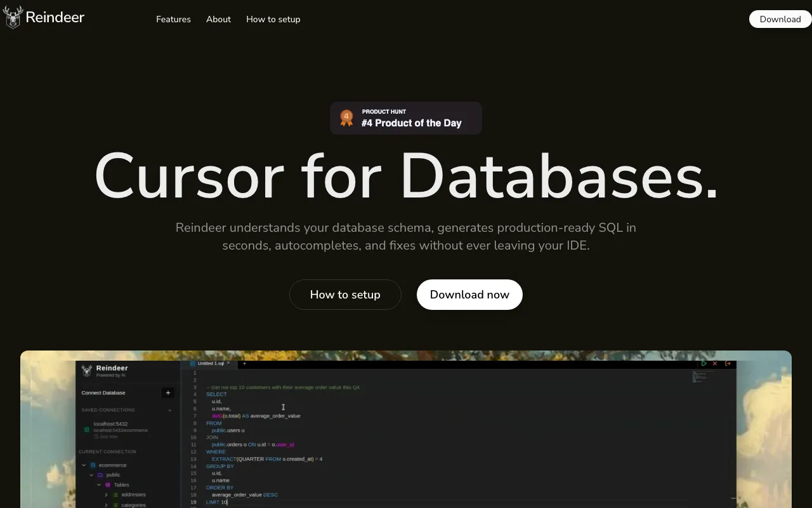Click the Reindeer wordmark in the header

pos(55,18)
